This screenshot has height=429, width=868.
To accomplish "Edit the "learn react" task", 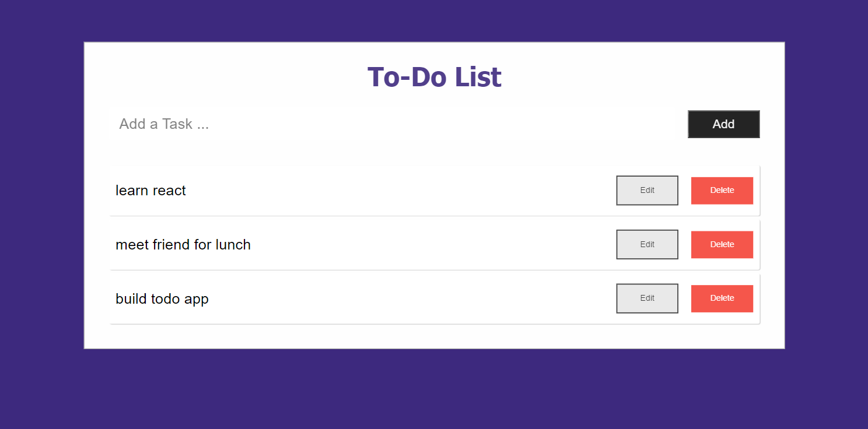I will [x=647, y=191].
